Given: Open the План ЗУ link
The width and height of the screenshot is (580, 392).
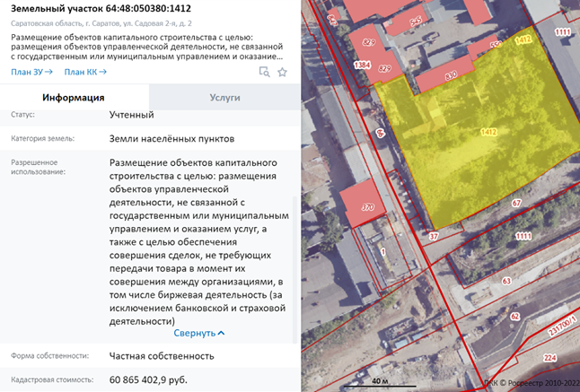Looking at the screenshot, I should (27, 72).
